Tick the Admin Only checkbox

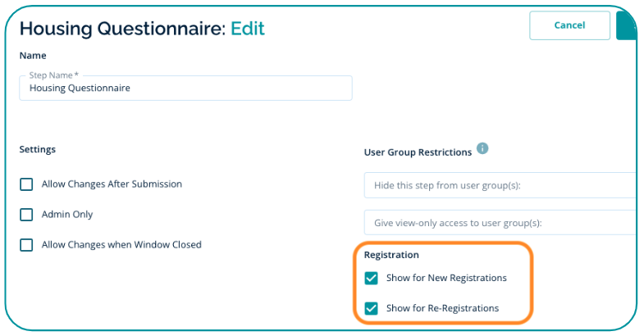click(27, 215)
